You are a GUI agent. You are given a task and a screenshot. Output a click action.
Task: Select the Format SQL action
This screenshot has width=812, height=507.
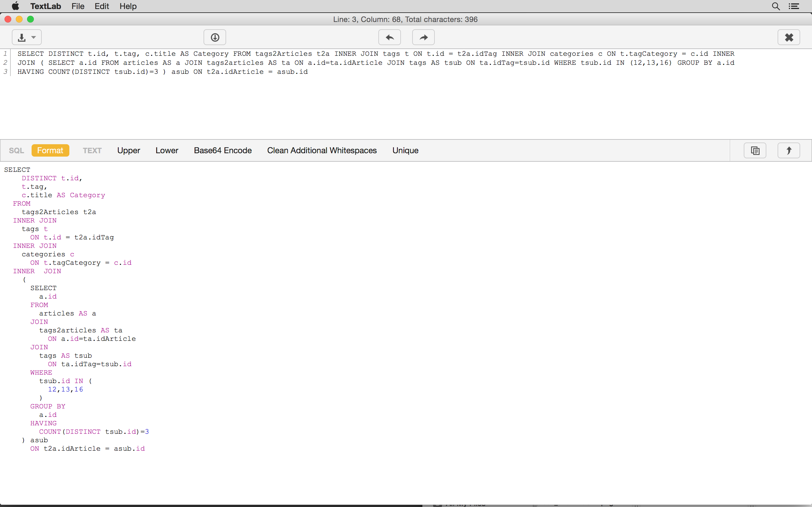click(x=50, y=151)
